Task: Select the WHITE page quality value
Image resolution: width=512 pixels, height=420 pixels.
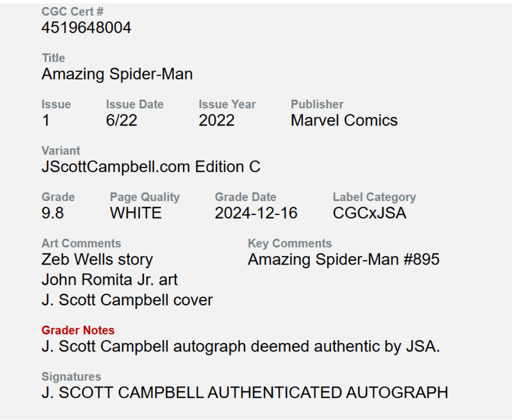Action: tap(136, 213)
